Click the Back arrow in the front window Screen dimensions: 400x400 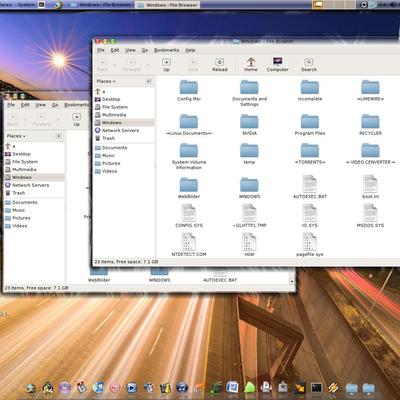102,65
